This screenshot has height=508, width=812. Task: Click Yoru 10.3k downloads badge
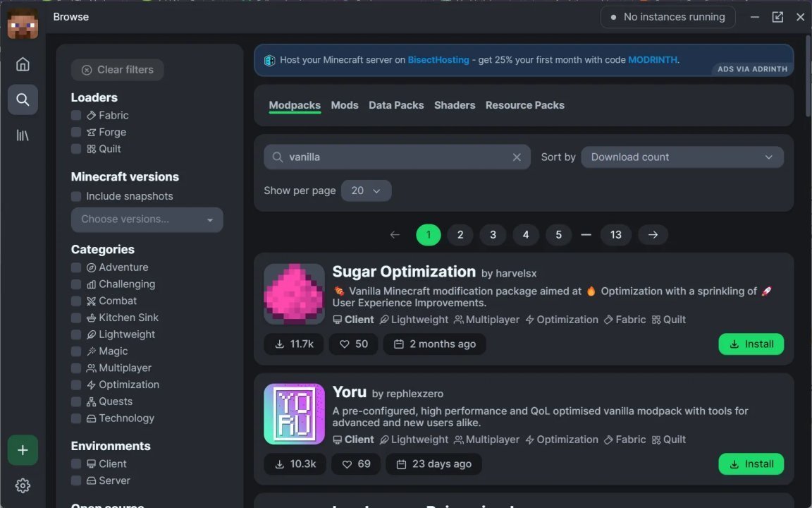pyautogui.click(x=295, y=464)
